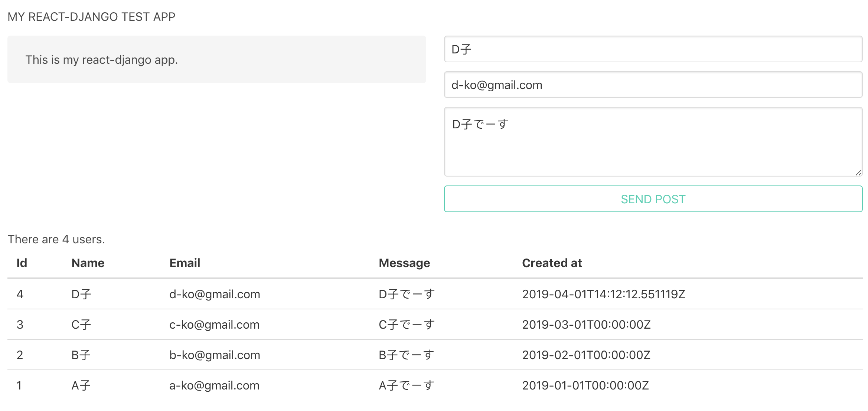868x411 pixels.
Task: Click the SEND POST button
Action: (x=653, y=199)
